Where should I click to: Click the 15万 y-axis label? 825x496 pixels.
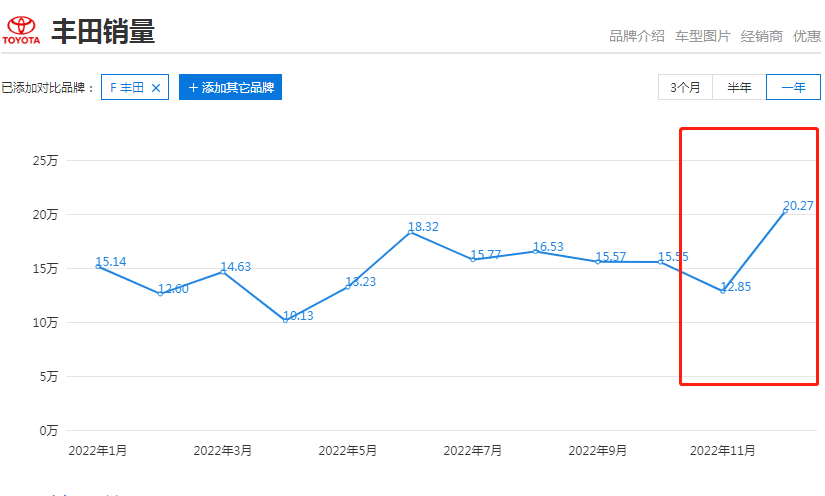click(45, 269)
